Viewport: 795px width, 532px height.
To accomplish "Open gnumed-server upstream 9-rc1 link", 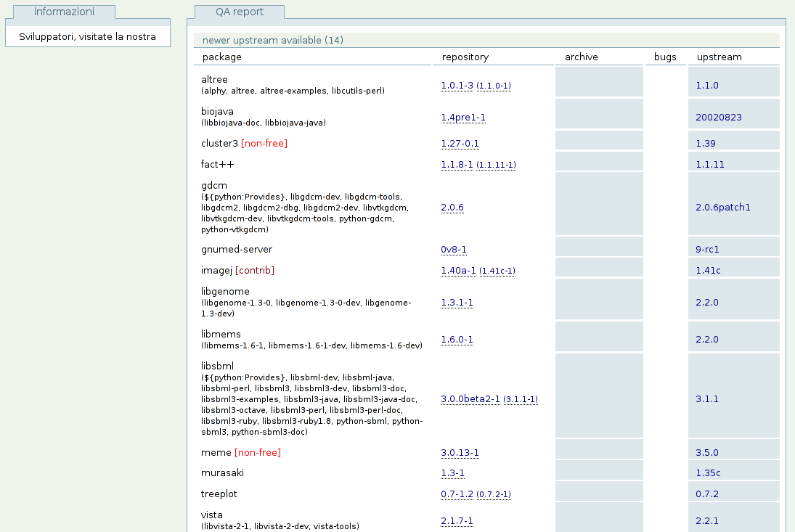I will [707, 250].
